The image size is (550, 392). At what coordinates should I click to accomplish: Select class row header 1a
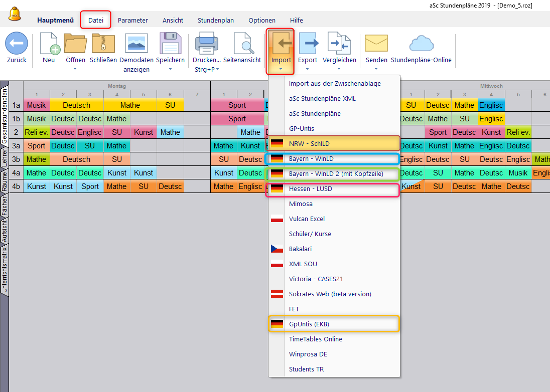16,105
